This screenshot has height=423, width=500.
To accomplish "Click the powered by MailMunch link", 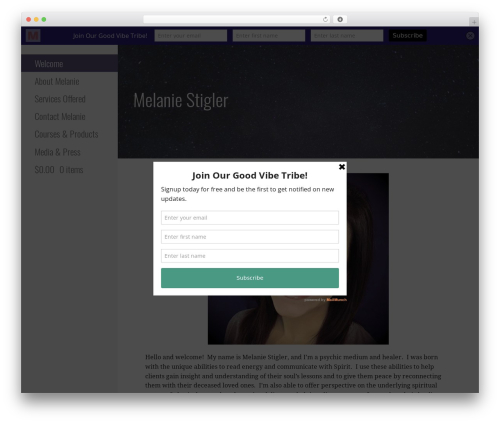I will 325,300.
